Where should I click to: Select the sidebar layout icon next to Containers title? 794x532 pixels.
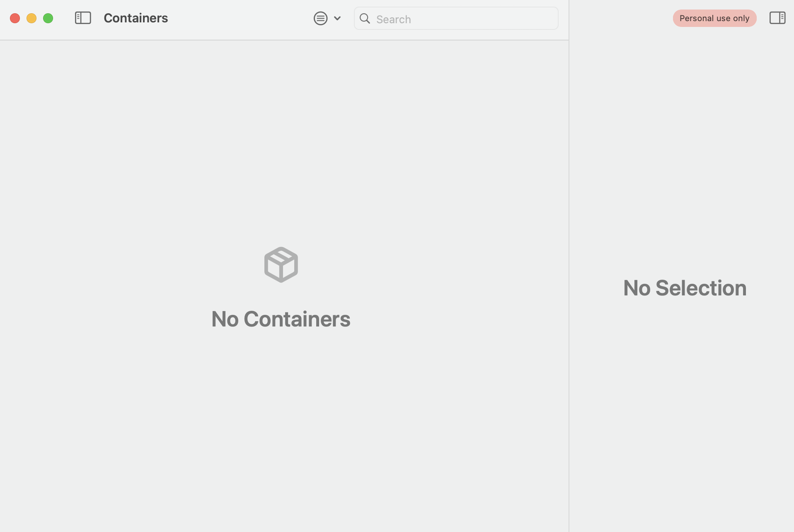point(83,18)
